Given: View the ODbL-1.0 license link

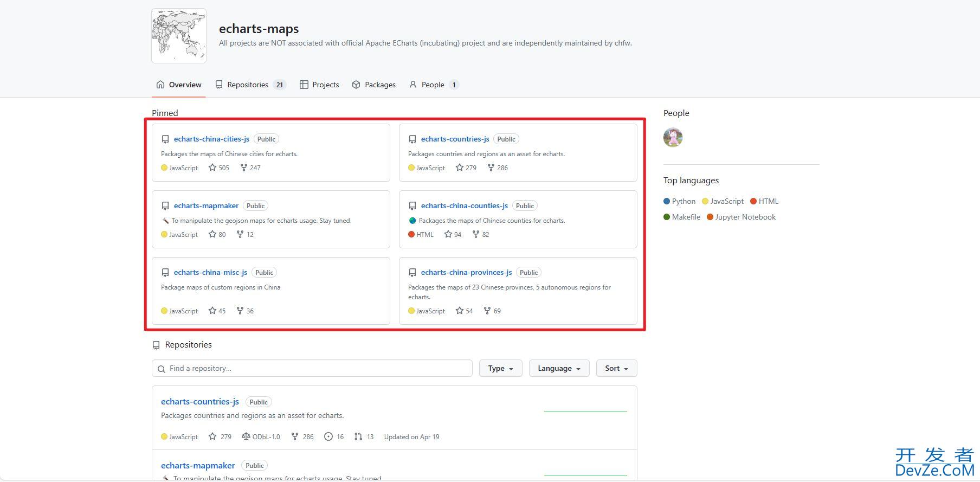Looking at the screenshot, I should (x=261, y=436).
